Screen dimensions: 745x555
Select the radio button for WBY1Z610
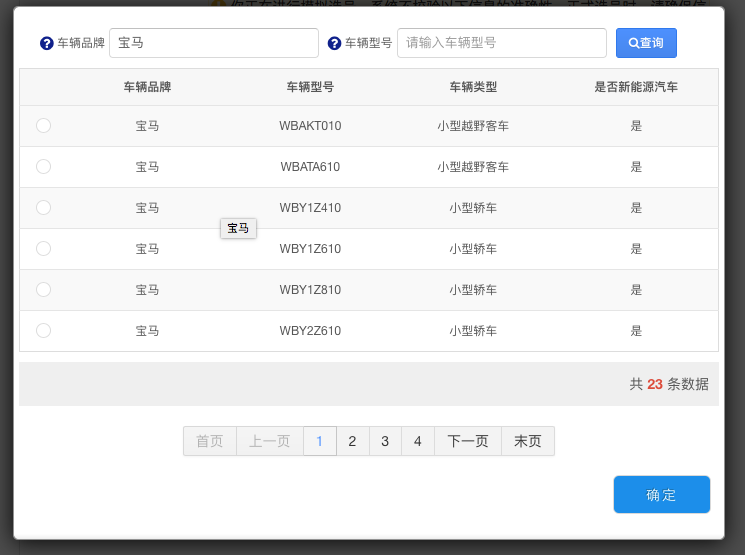pyautogui.click(x=43, y=249)
